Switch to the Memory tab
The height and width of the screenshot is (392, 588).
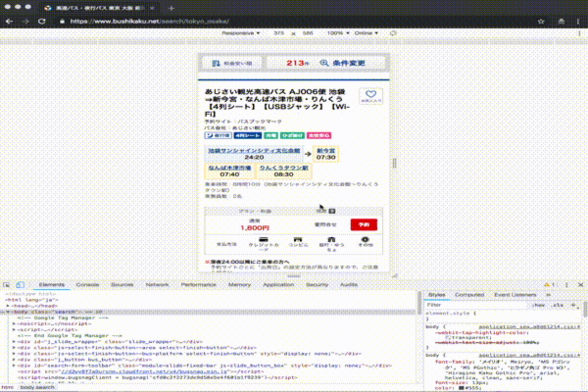click(239, 285)
